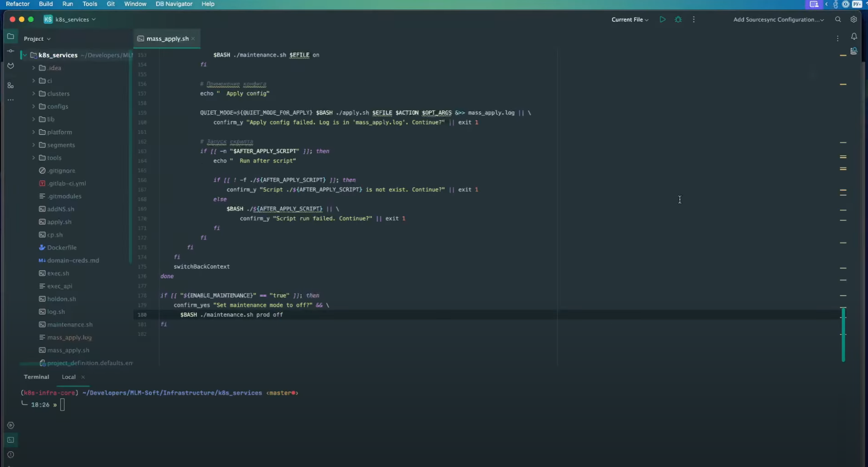Viewport: 868px width, 467px height.
Task: Open Search Everywhere magnifier icon
Action: coord(838,19)
